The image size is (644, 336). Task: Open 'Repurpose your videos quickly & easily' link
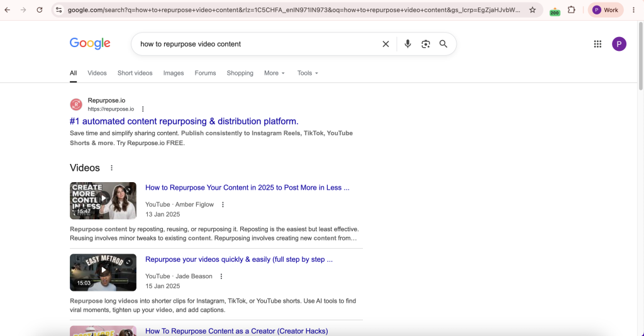coord(239,259)
